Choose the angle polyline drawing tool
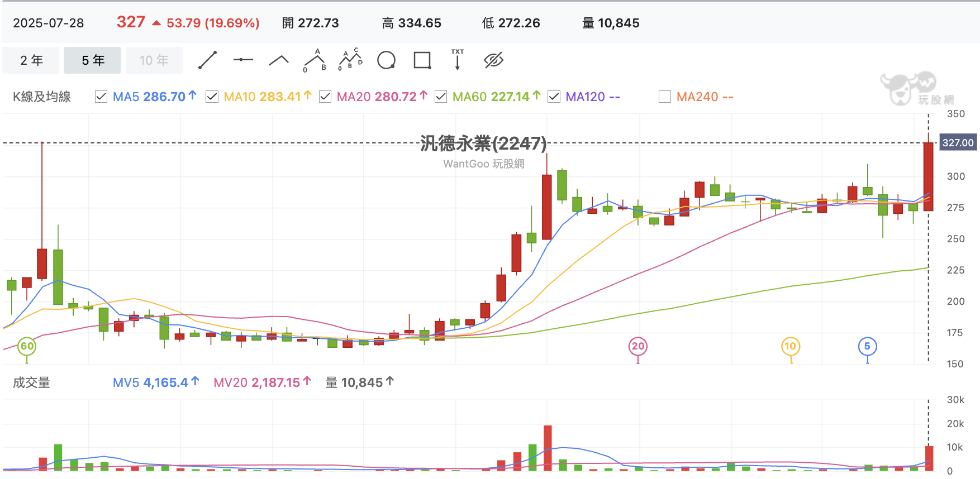 (x=278, y=60)
